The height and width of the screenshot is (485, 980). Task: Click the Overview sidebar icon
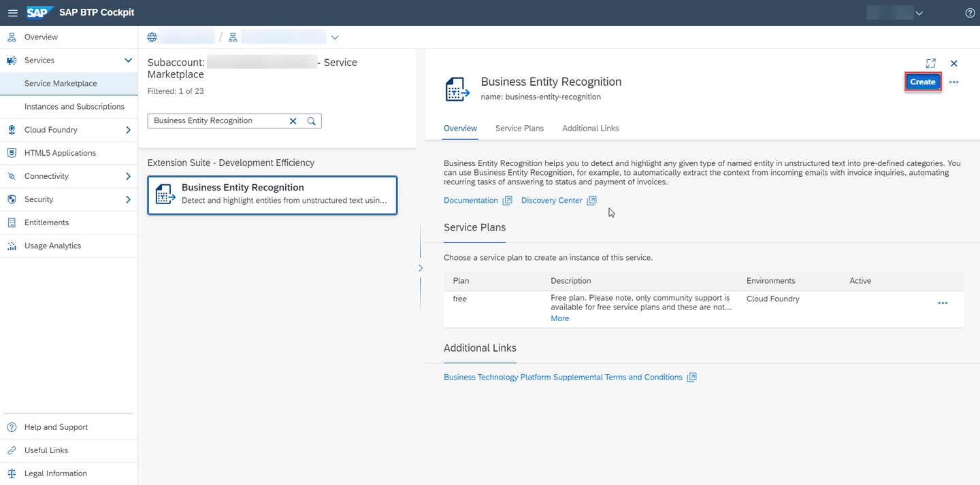(12, 37)
